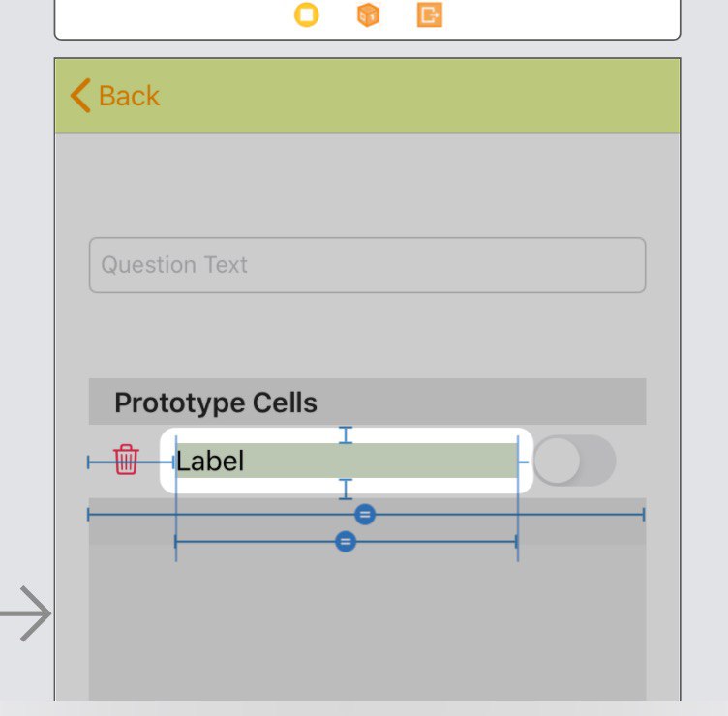Click the yellow View Controller dock icon
Viewport: 728px width, 716px height.
(x=306, y=15)
